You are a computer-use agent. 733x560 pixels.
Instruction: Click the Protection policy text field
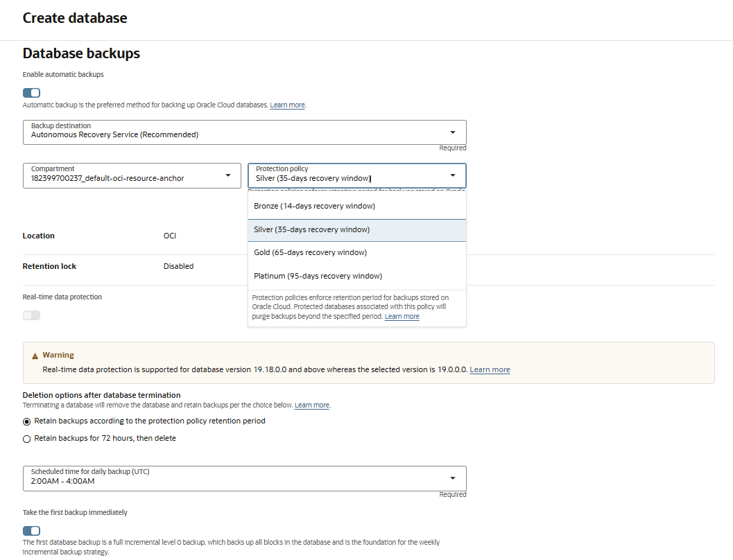[x=347, y=178]
